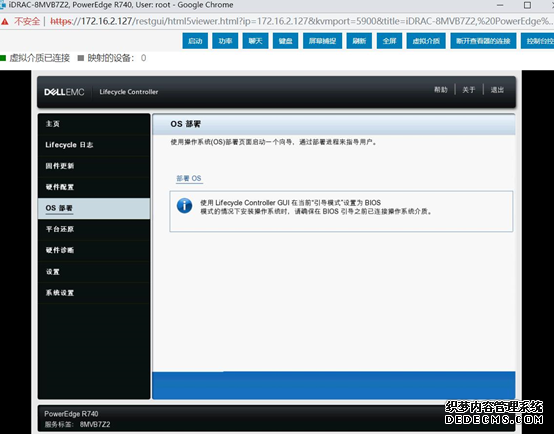The height and width of the screenshot is (434, 554).
Task: Maximize the Chrome window
Action: click(528, 5)
